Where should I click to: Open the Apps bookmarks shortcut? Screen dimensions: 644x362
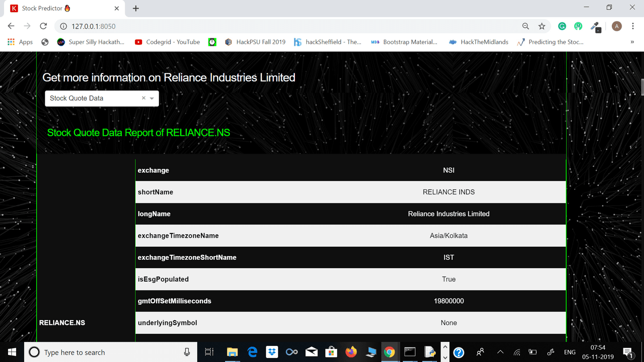[21, 42]
